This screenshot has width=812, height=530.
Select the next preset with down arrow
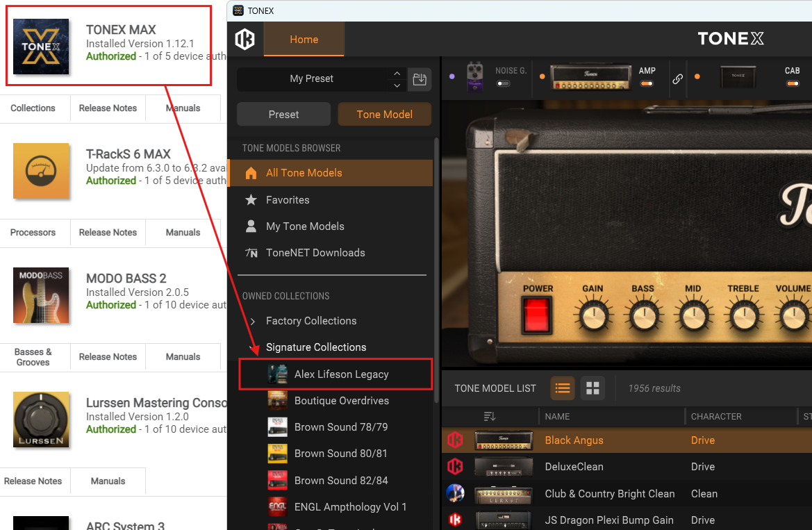click(397, 85)
